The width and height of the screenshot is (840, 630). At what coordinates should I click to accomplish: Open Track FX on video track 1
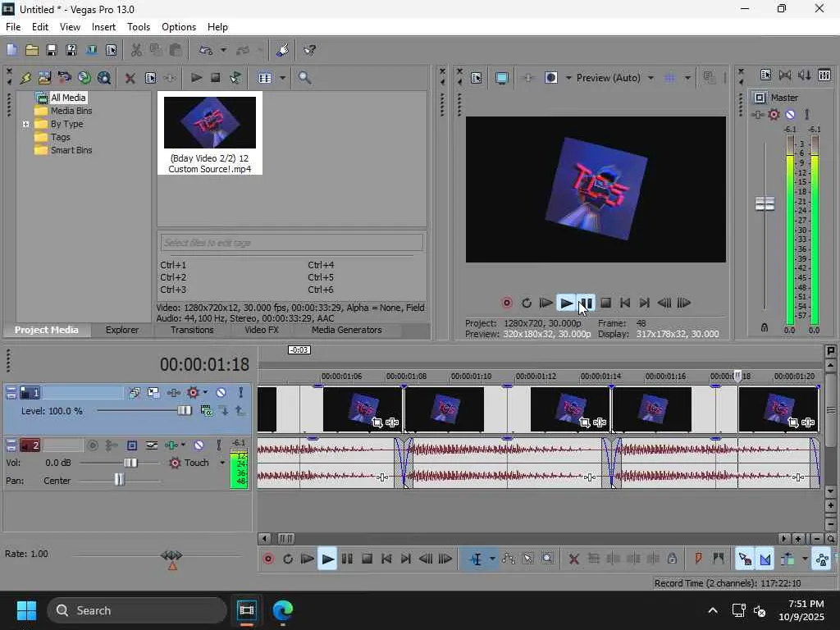(174, 393)
